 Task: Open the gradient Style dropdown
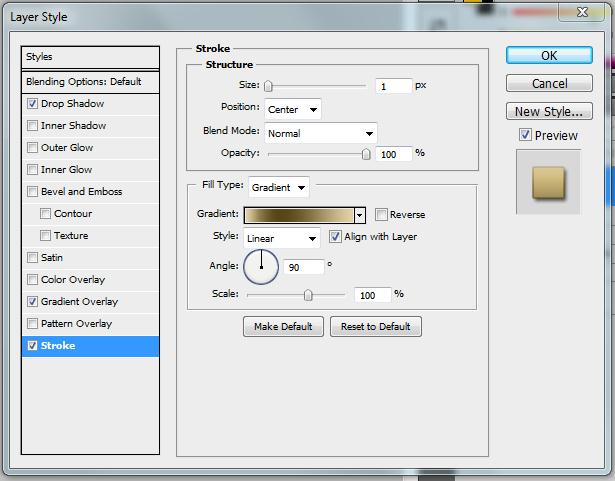click(x=282, y=238)
